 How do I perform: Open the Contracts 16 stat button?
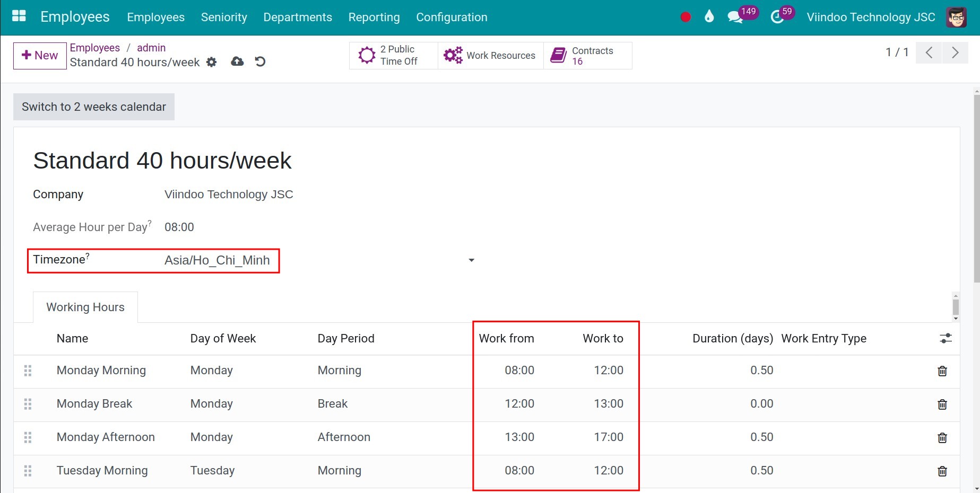(588, 56)
